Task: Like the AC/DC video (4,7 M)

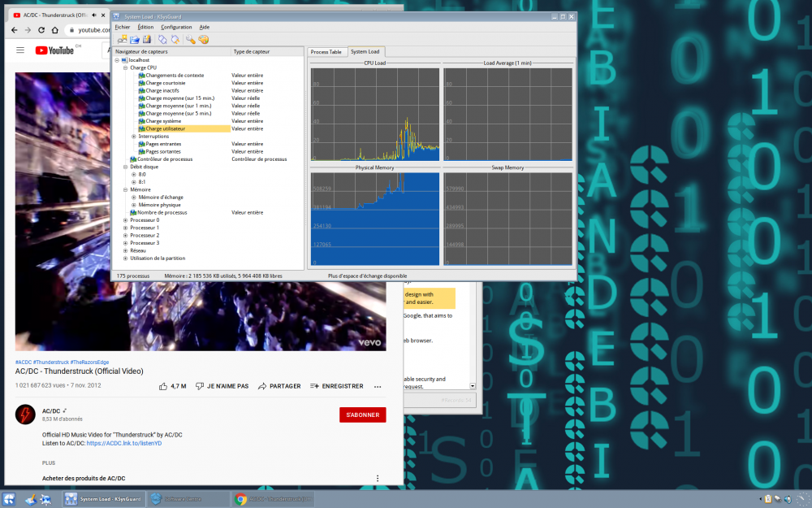Action: 172,386
